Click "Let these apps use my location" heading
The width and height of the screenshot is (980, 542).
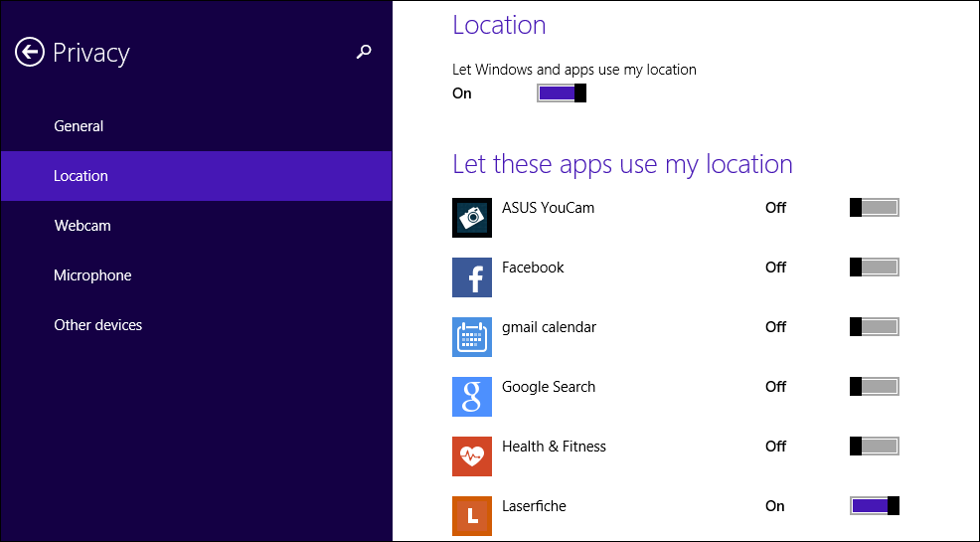(622, 164)
